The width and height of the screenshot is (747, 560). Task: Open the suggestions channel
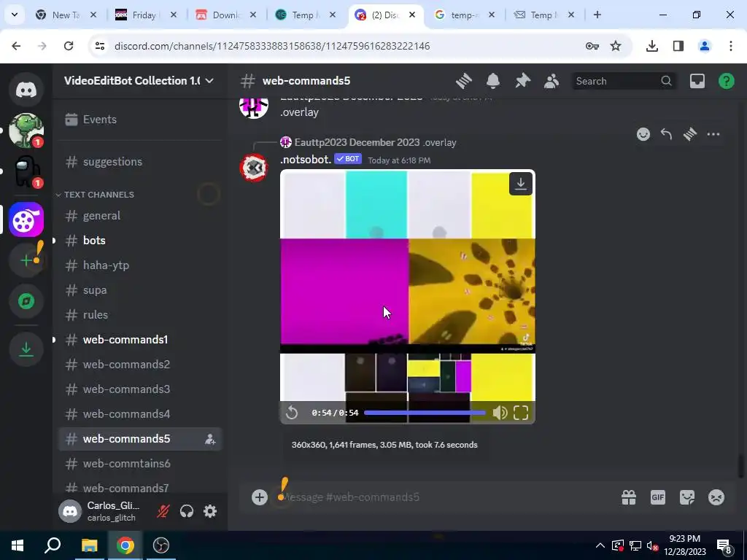click(x=139, y=162)
